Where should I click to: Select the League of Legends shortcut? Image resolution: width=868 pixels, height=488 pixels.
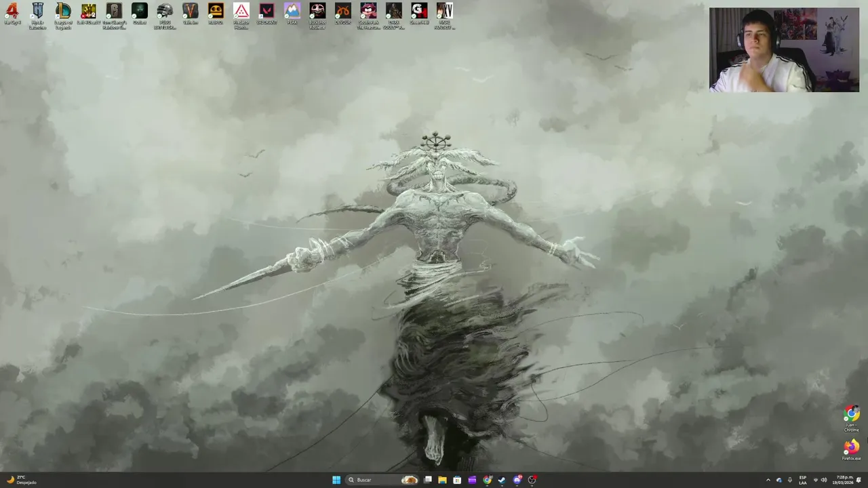point(63,16)
